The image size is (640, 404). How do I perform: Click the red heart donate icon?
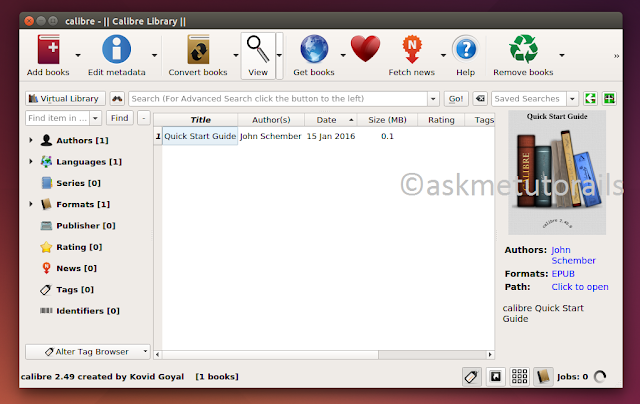click(x=365, y=49)
